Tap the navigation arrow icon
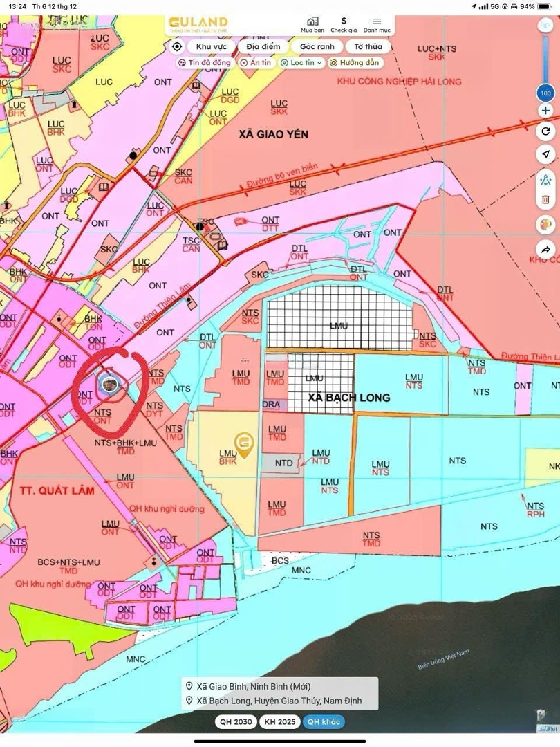 [545, 154]
